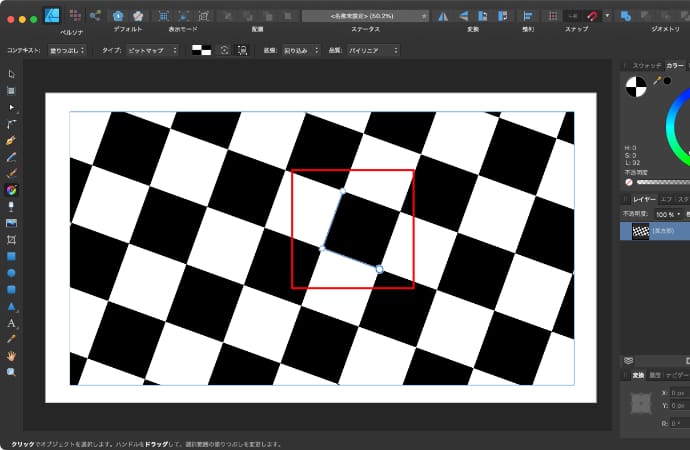Image resolution: width=690 pixels, height=450 pixels.
Task: Open the コンテキスト dropdown showing 塗りつぶし
Action: tap(68, 49)
